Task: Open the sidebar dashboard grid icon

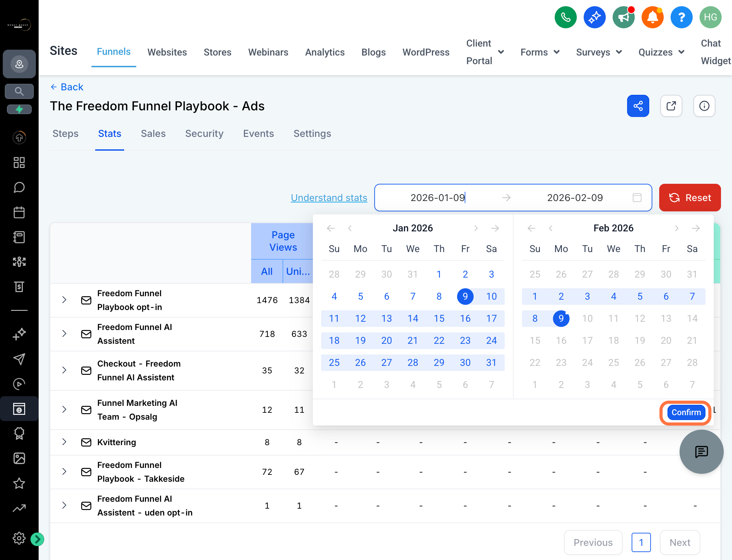Action: (19, 162)
